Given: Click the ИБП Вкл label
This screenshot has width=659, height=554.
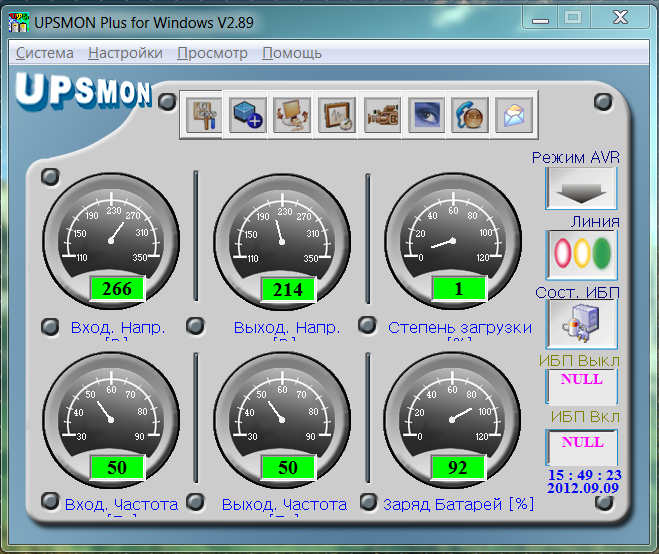Looking at the screenshot, I should coord(585,417).
